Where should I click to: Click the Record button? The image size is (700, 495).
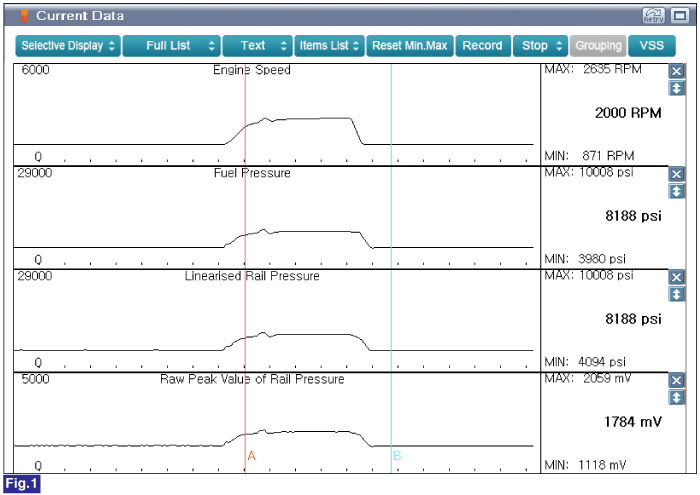[x=483, y=46]
